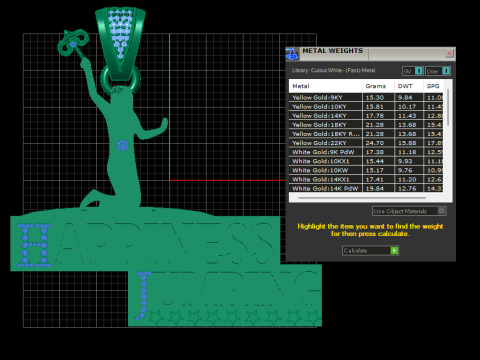480x360 pixels.
Task: Click the 10.17 DWT value for 10KY
Action: pyautogui.click(x=407, y=107)
